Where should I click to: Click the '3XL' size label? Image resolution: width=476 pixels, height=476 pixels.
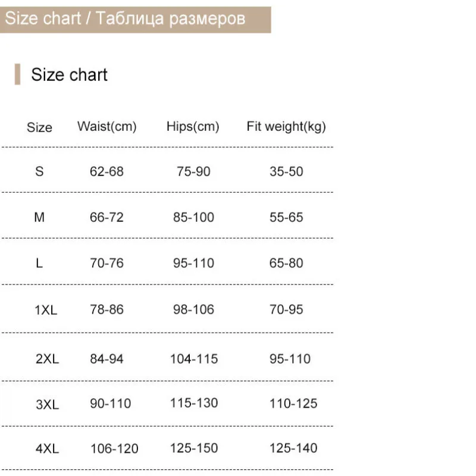pos(47,404)
